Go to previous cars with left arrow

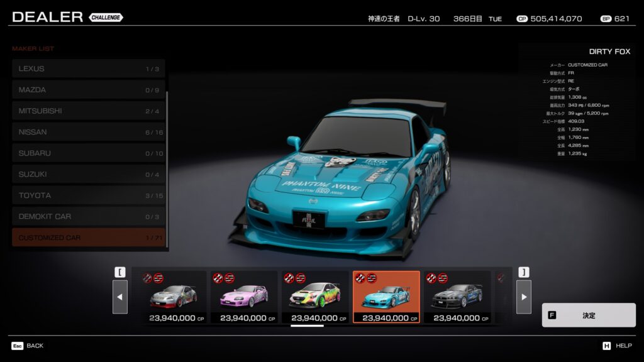[120, 297]
